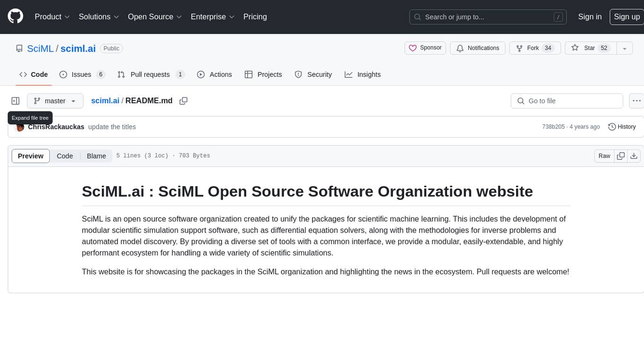Viewport: 644px width, 362px height.
Task: Switch to the Issues tab
Action: tap(82, 74)
